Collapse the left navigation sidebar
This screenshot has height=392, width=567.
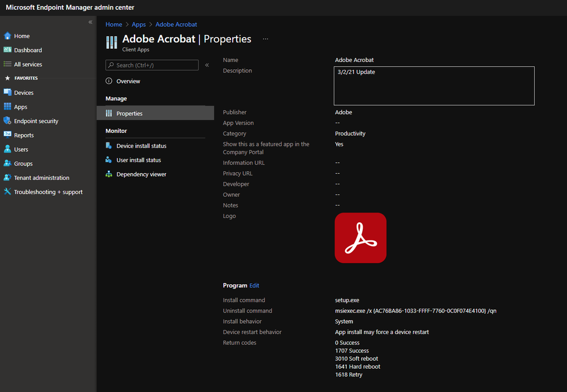pos(90,22)
